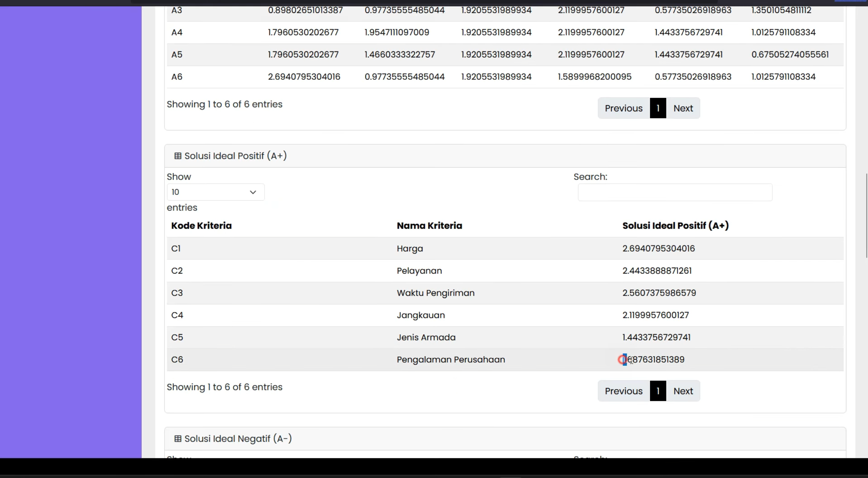Click the C2 kode kriteria cell
The height and width of the screenshot is (478, 868).
177,271
